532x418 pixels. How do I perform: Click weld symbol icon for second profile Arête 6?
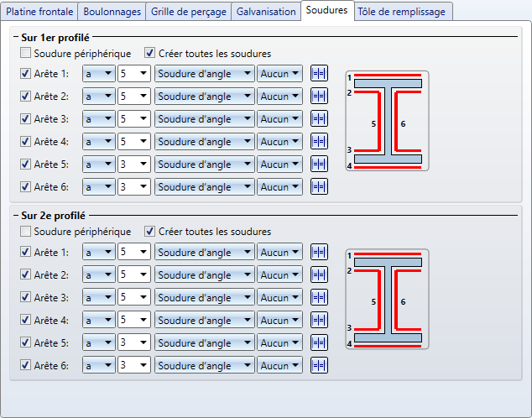pyautogui.click(x=319, y=365)
